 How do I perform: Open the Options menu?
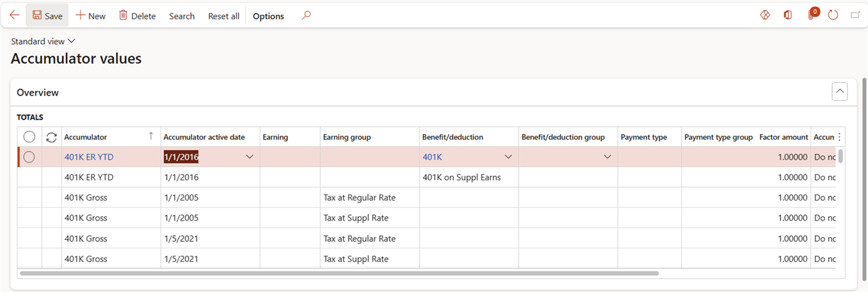pyautogui.click(x=268, y=16)
